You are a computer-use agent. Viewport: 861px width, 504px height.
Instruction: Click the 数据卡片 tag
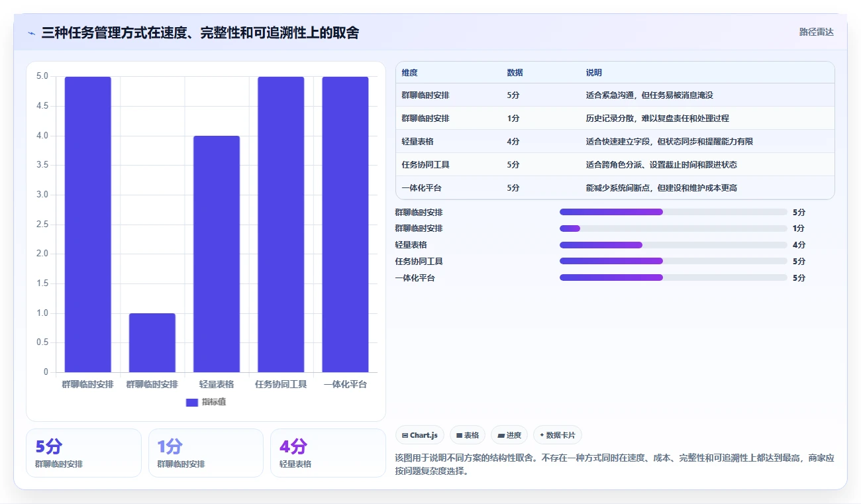[558, 435]
